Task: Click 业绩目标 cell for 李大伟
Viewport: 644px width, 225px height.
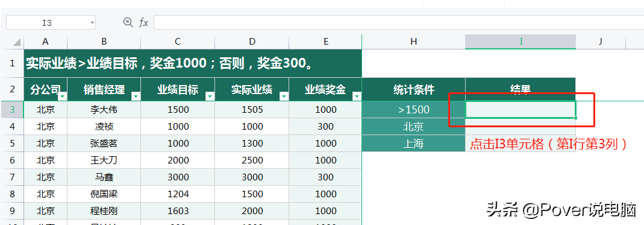Action: click(178, 110)
